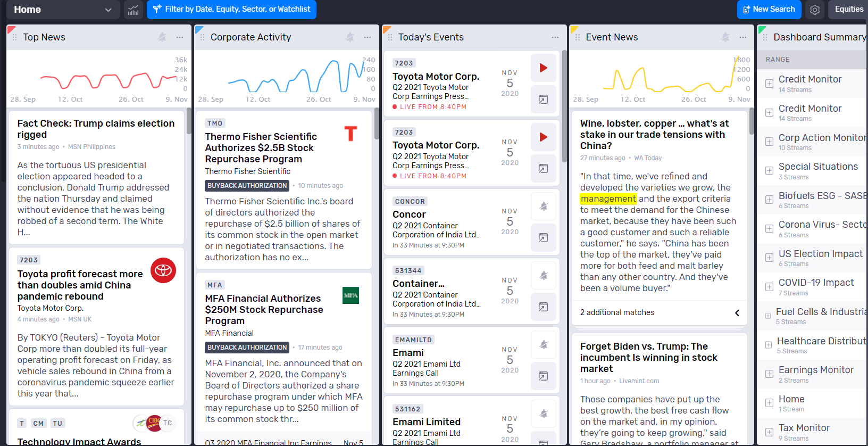Image resolution: width=868 pixels, height=446 pixels.
Task: Expand first Credit Monitor stream row
Action: (x=769, y=84)
